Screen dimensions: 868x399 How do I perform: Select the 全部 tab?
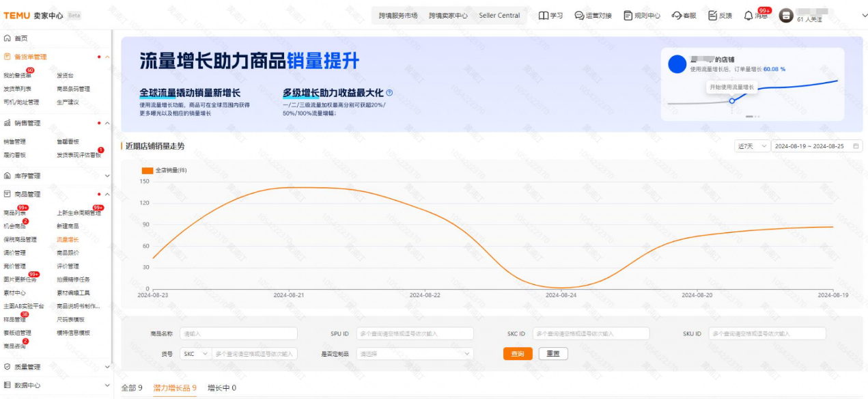131,388
